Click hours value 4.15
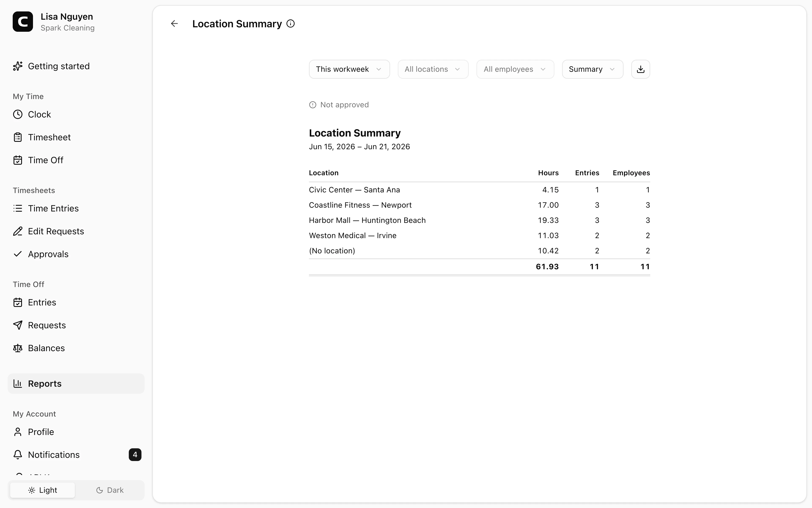 coord(551,190)
